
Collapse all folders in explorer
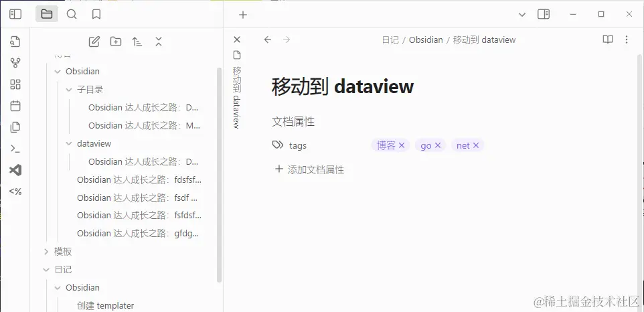[x=159, y=42]
